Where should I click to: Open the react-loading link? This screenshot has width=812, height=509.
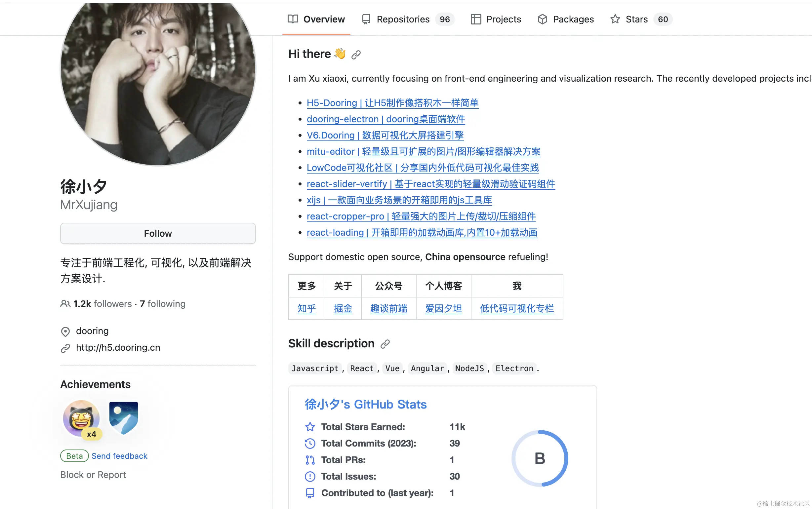click(422, 232)
